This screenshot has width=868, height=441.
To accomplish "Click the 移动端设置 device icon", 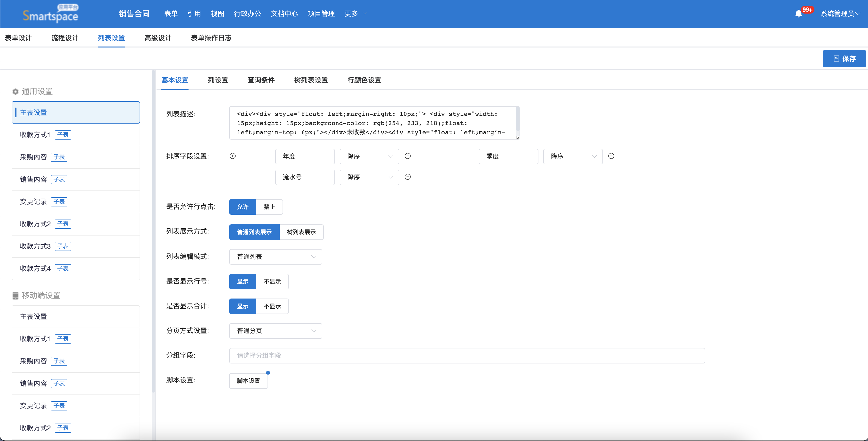I will (16, 295).
